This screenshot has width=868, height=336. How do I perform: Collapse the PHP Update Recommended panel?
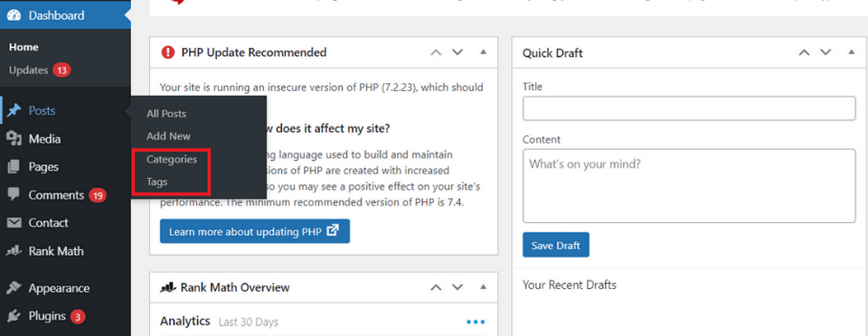coord(483,52)
